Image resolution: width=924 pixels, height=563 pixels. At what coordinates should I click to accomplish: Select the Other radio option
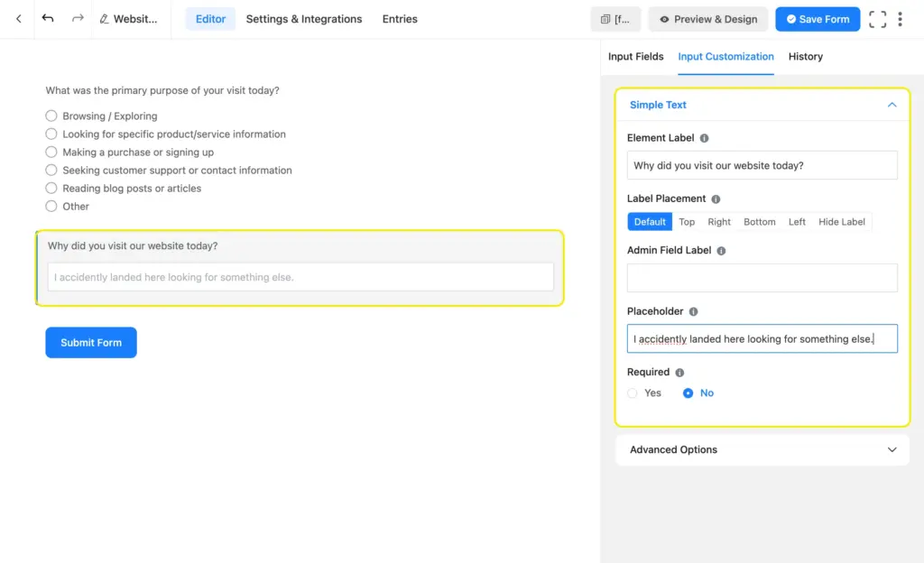(x=51, y=206)
